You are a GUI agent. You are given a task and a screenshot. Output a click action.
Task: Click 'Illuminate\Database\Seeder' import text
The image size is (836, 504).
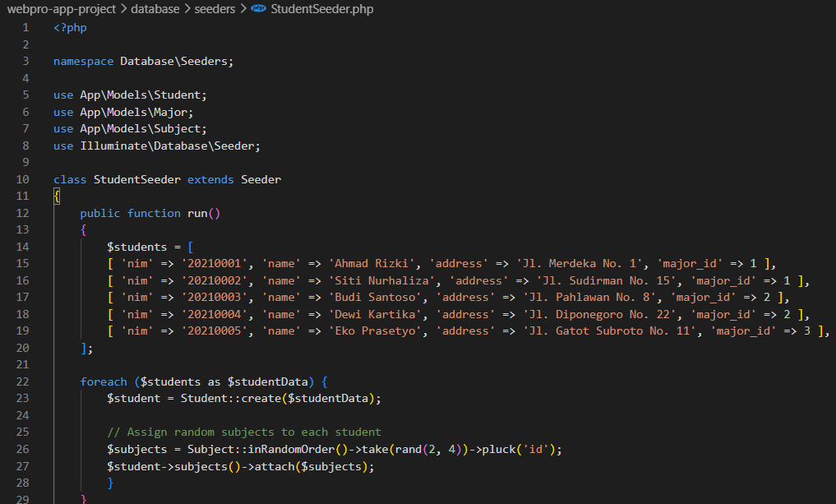pos(168,146)
